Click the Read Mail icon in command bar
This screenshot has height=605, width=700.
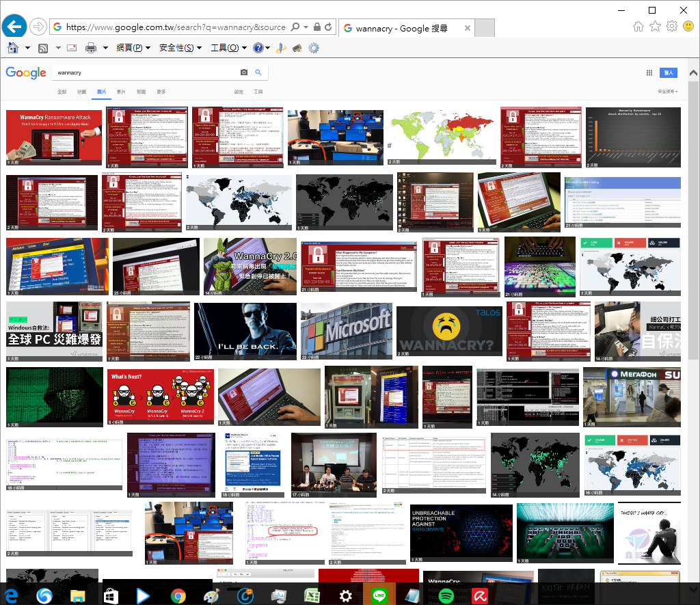coord(72,48)
